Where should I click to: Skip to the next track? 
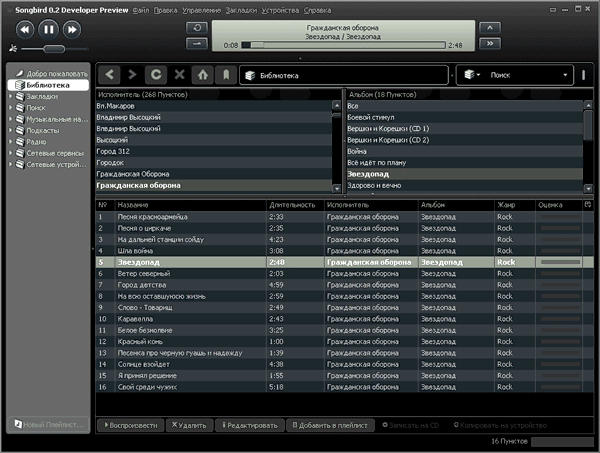72,29
